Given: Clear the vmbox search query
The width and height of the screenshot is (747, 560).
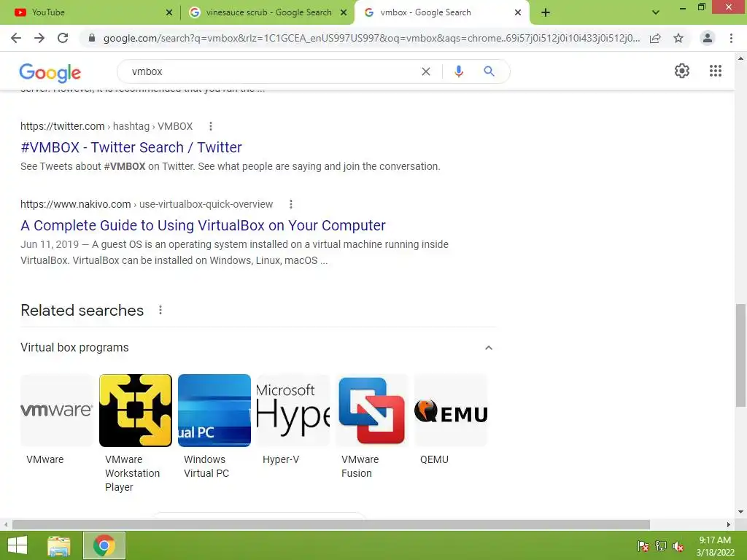Looking at the screenshot, I should click(x=426, y=71).
